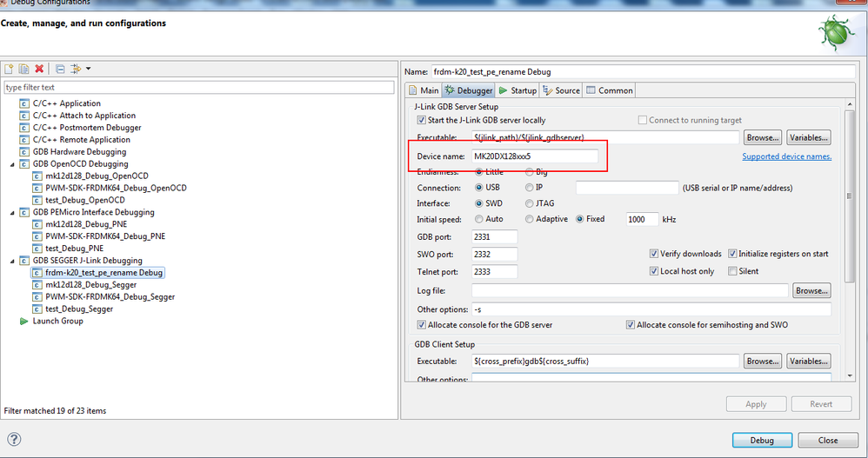The height and width of the screenshot is (458, 868).
Task: Toggle Initialize registers on start checkbox
Action: [732, 254]
